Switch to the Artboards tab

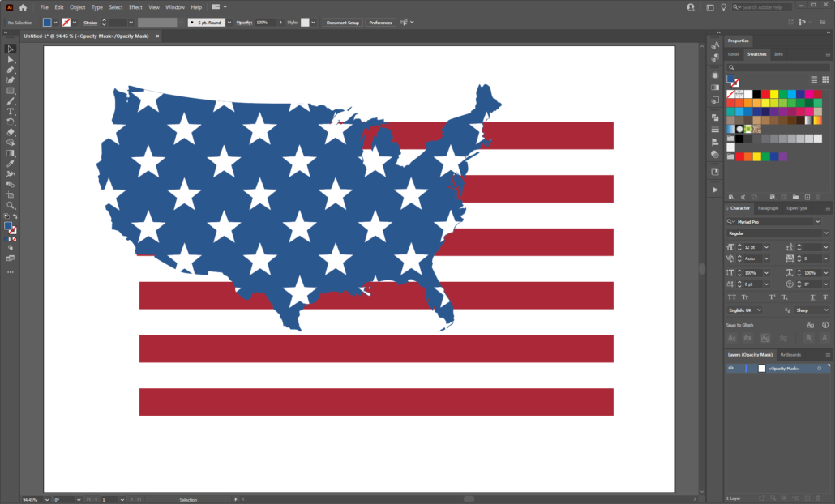pos(790,354)
